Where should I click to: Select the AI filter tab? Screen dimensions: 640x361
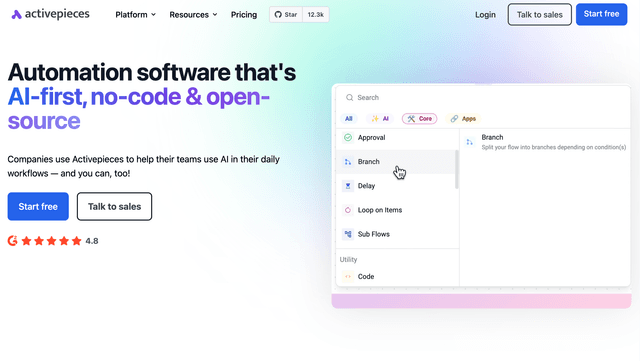[x=380, y=119]
